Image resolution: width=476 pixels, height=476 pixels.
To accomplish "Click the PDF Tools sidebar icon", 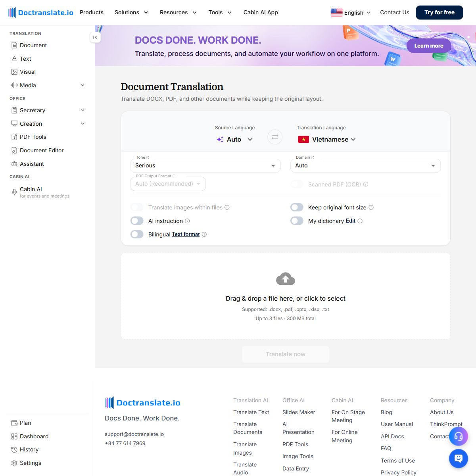I will coord(14,137).
